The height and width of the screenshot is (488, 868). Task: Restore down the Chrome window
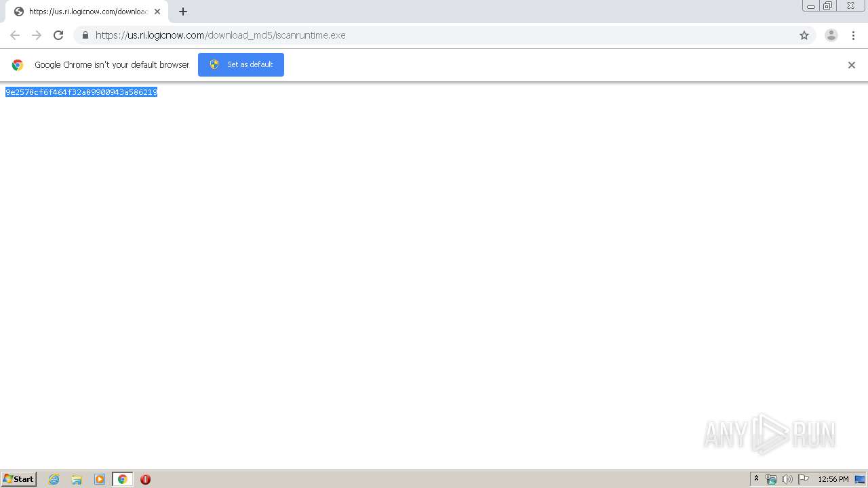[828, 6]
